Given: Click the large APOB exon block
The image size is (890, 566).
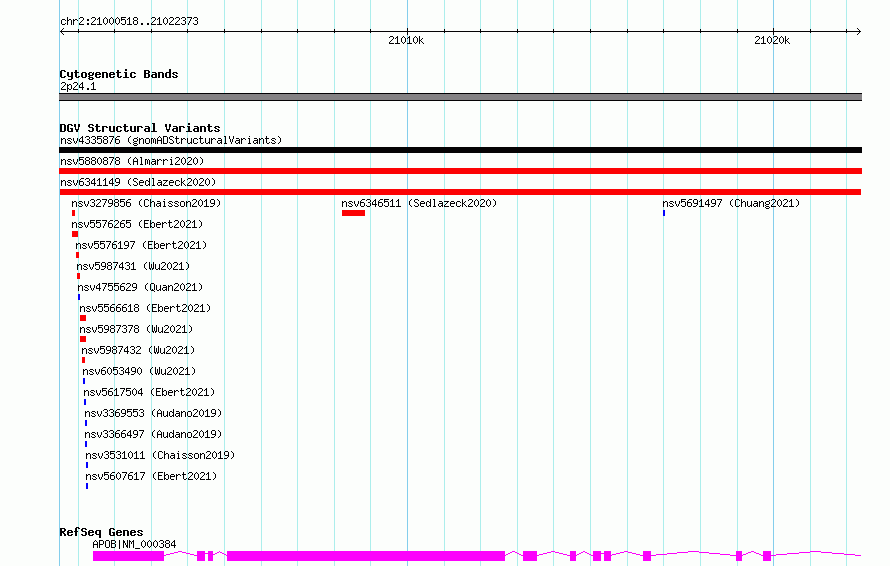Looking at the screenshot, I should point(366,556).
